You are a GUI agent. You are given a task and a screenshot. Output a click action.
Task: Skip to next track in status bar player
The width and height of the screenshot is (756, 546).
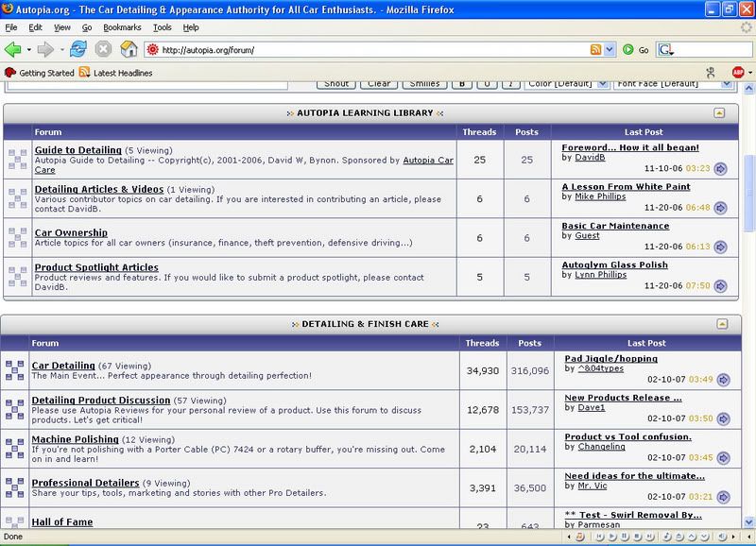coord(649,537)
